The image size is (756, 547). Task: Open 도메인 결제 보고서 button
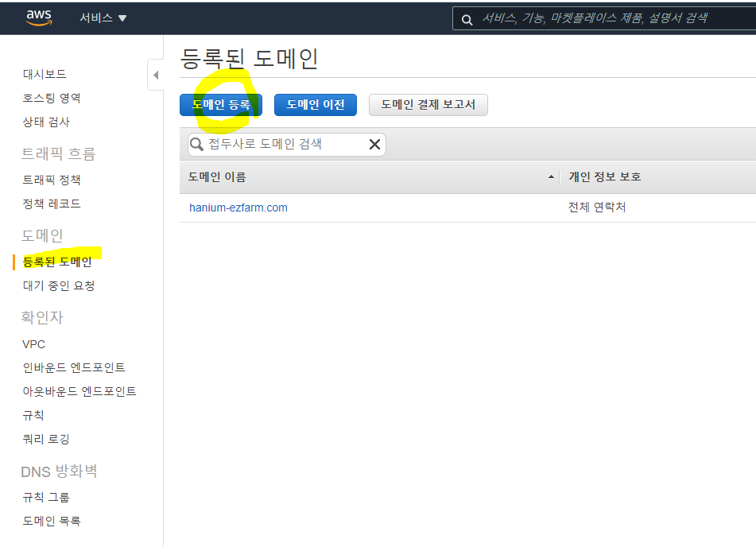428,105
